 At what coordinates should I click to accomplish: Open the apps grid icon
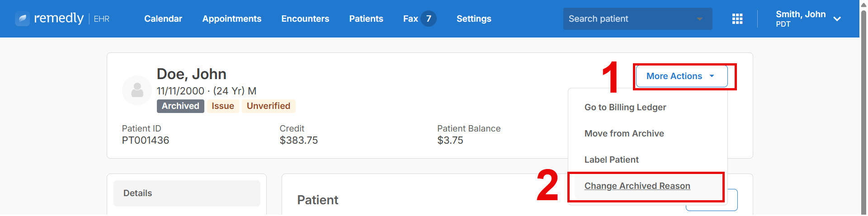[737, 19]
